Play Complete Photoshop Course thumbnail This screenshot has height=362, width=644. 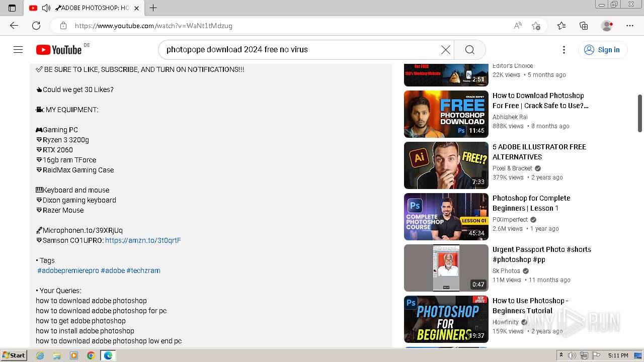446,217
